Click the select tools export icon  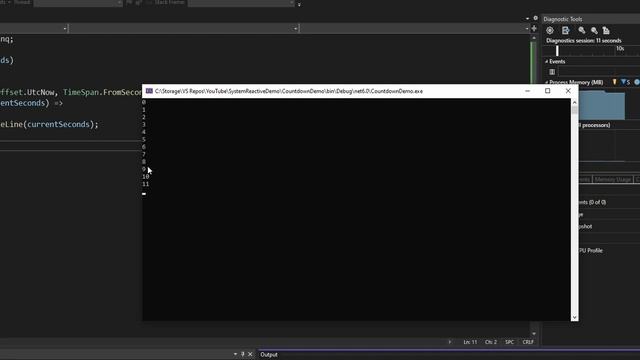tap(565, 31)
